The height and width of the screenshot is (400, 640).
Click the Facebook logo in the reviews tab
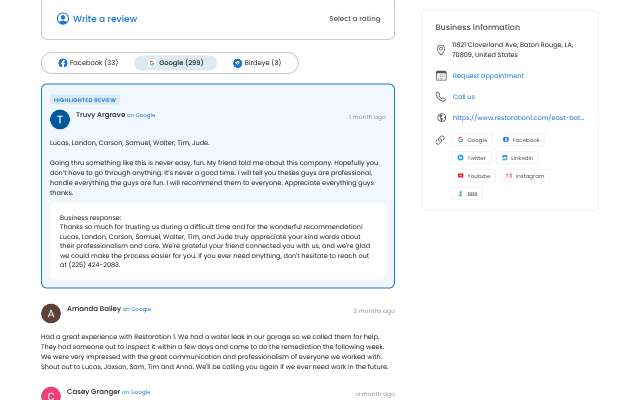click(x=62, y=63)
